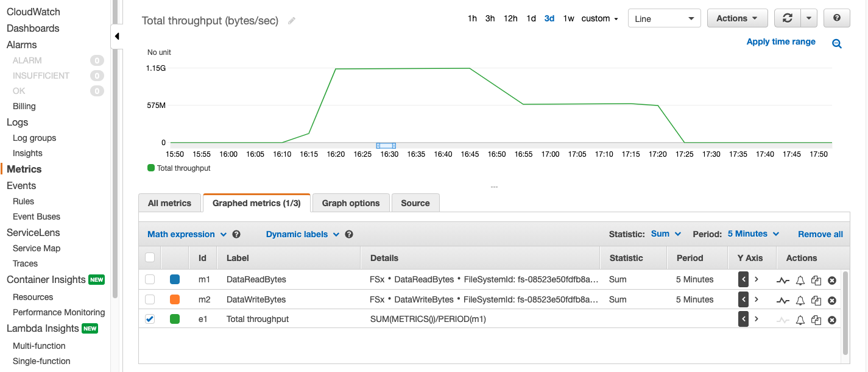Click the blue DataReadBytes color swatch
This screenshot has width=868, height=372.
[x=175, y=280]
